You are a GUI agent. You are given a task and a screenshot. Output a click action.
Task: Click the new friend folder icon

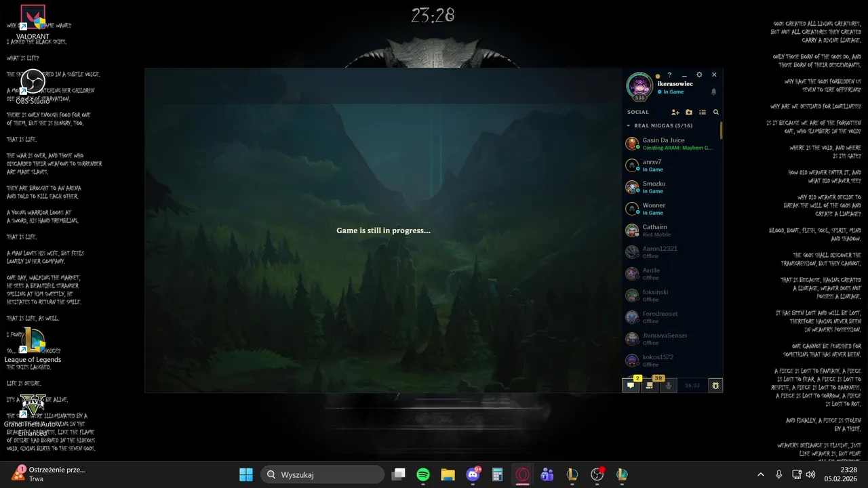tap(689, 112)
